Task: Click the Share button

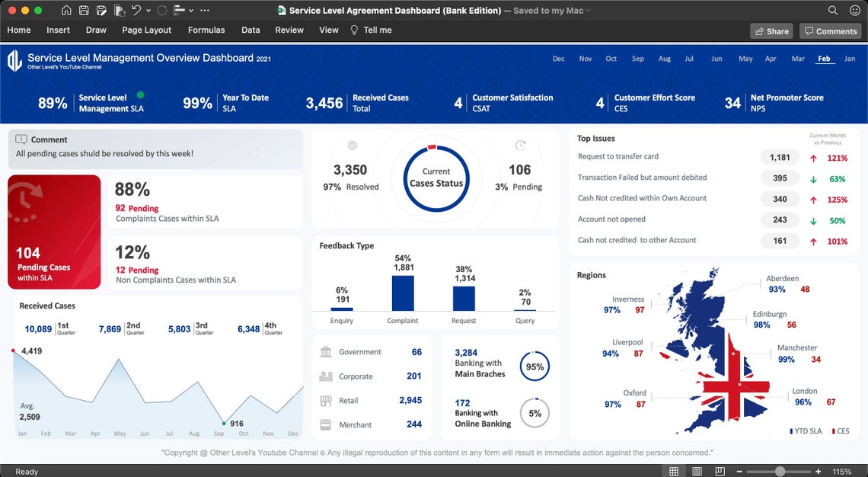Action: (x=771, y=31)
